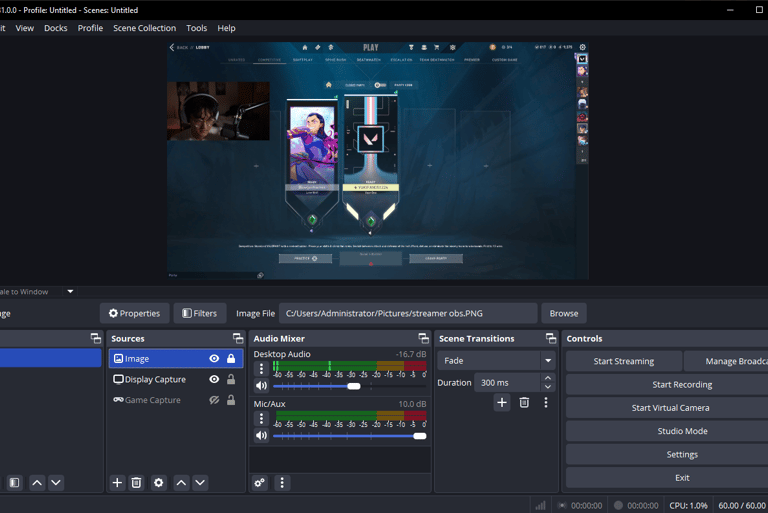Image resolution: width=768 pixels, height=513 pixels.
Task: Open transition properties three-dot menu
Action: point(546,403)
